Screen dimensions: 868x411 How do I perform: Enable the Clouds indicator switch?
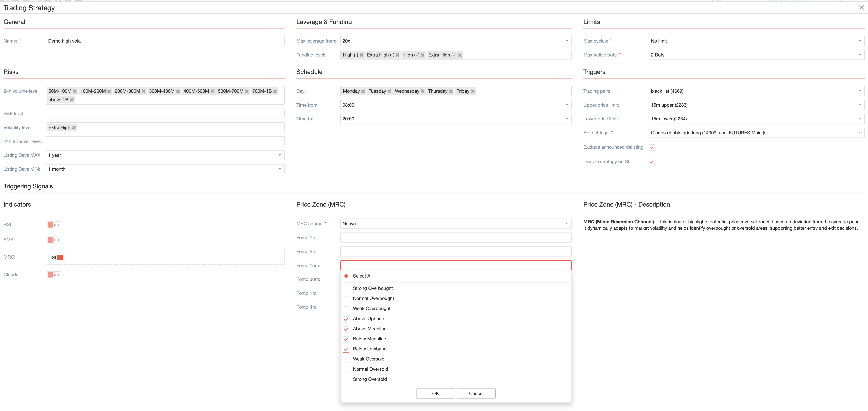coord(54,275)
